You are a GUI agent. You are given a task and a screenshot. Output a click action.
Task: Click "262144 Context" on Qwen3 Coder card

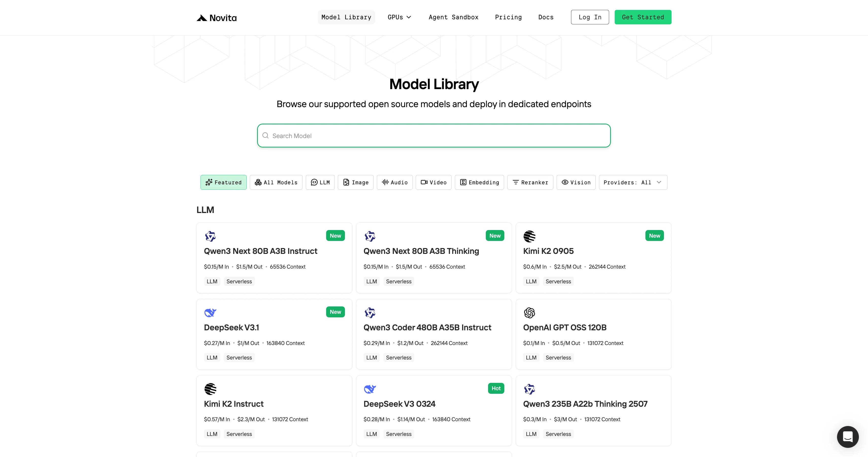[449, 343]
